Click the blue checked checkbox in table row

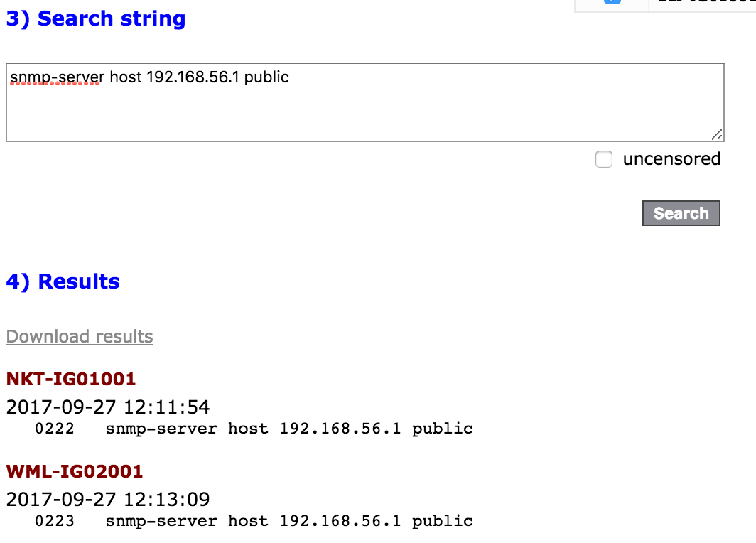point(612,2)
